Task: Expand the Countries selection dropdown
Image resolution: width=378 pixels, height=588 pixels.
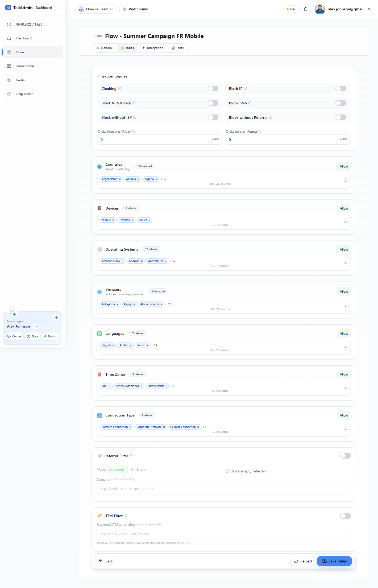Action: (345, 181)
